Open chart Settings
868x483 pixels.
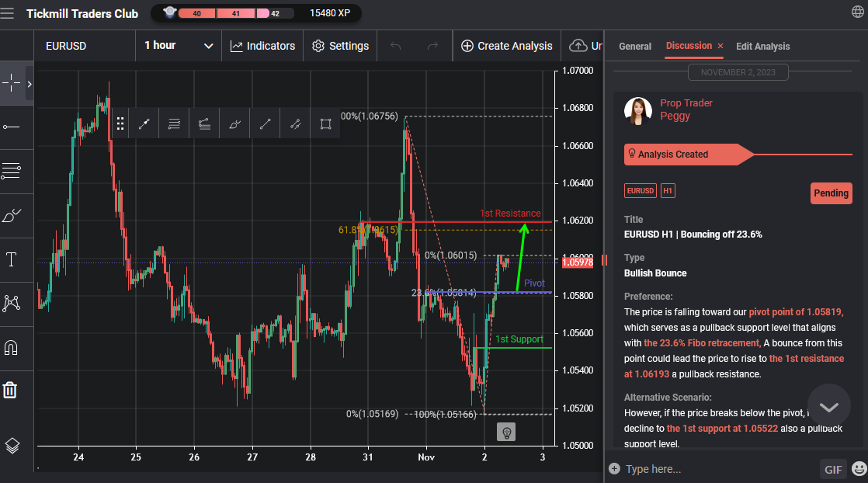click(340, 45)
